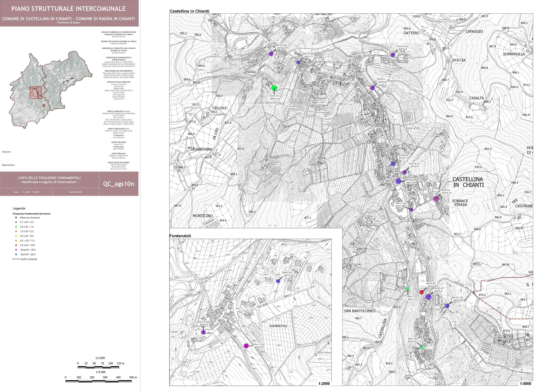Select the FONTERUTOLI label inside the inset
This screenshot has height=392, width=555.
278,326
